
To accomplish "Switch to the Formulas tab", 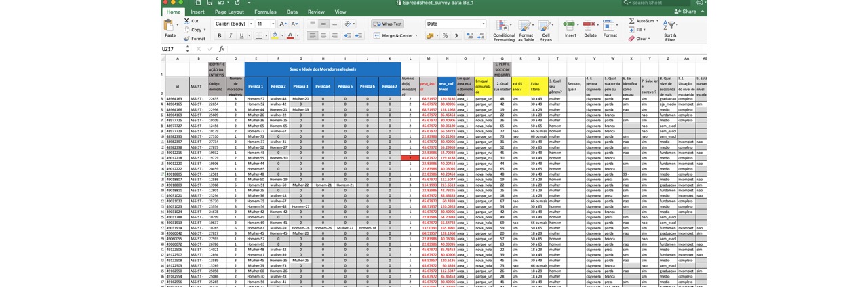I will [x=265, y=12].
